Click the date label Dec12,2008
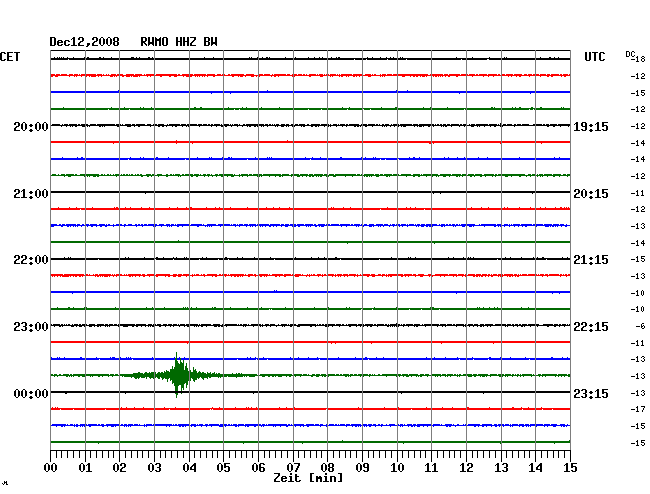The height and width of the screenshot is (494, 650). pyautogui.click(x=84, y=42)
